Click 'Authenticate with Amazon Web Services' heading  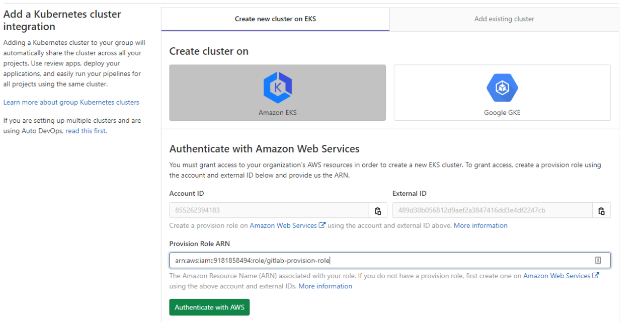(x=265, y=149)
